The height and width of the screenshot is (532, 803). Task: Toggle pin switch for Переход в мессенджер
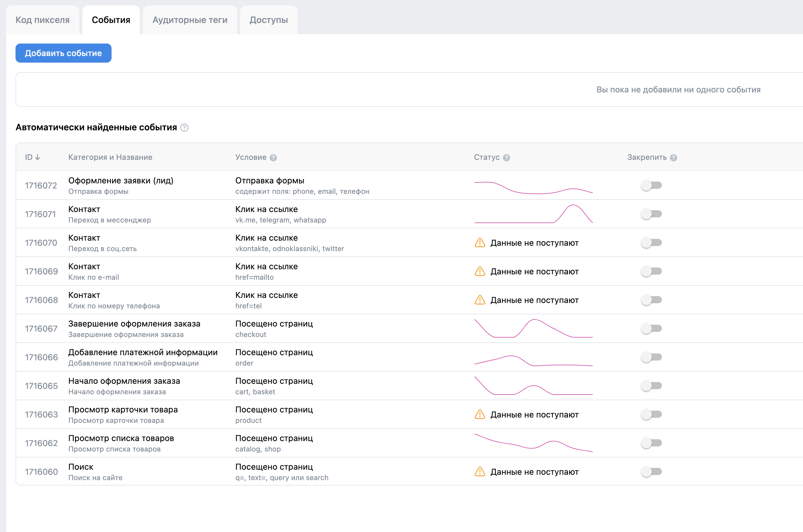651,214
